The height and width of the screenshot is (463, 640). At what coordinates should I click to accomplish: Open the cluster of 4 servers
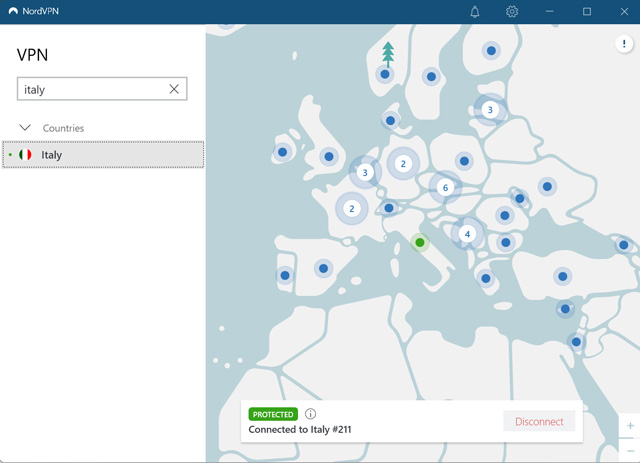coord(467,234)
